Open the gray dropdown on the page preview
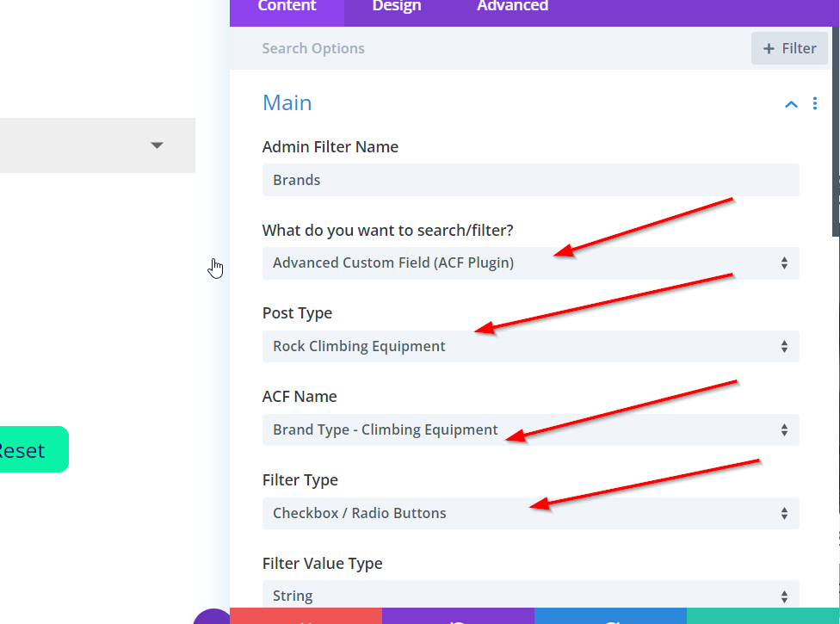The height and width of the screenshot is (624, 840). [96, 145]
